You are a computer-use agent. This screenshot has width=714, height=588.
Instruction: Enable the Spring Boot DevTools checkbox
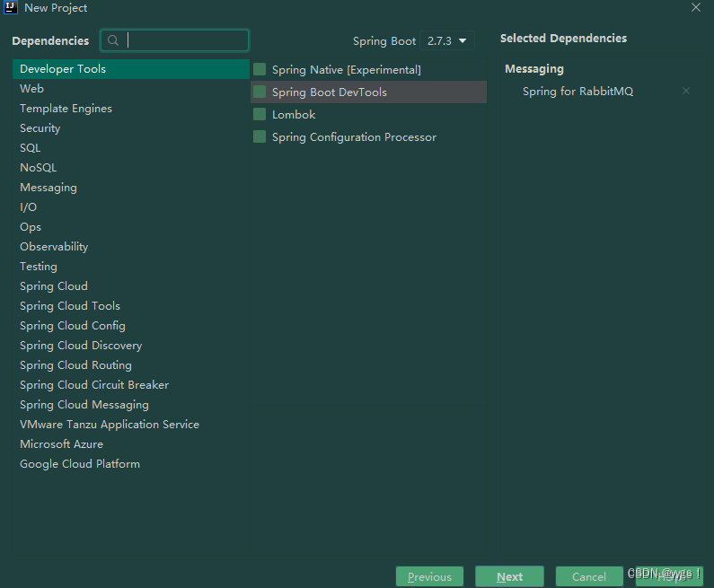pyautogui.click(x=260, y=92)
